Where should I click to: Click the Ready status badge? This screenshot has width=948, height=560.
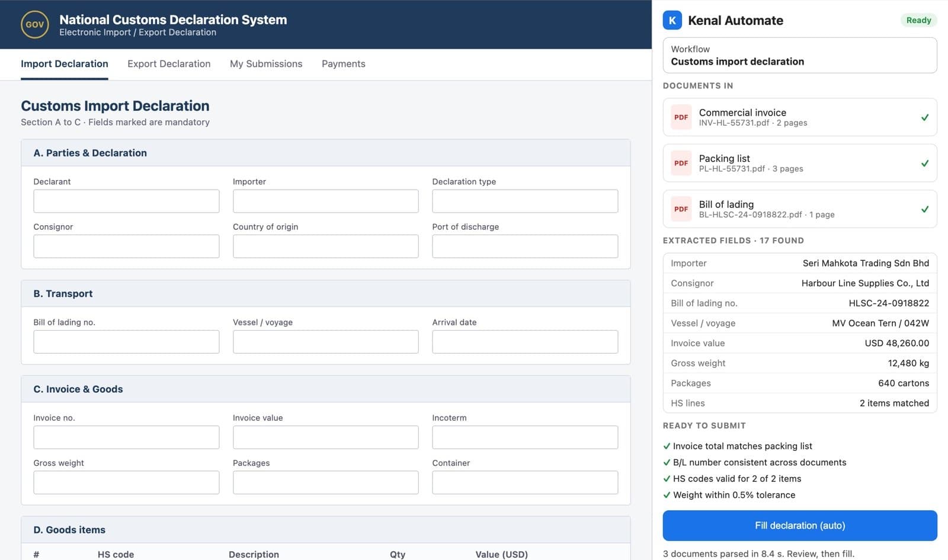[x=918, y=20]
